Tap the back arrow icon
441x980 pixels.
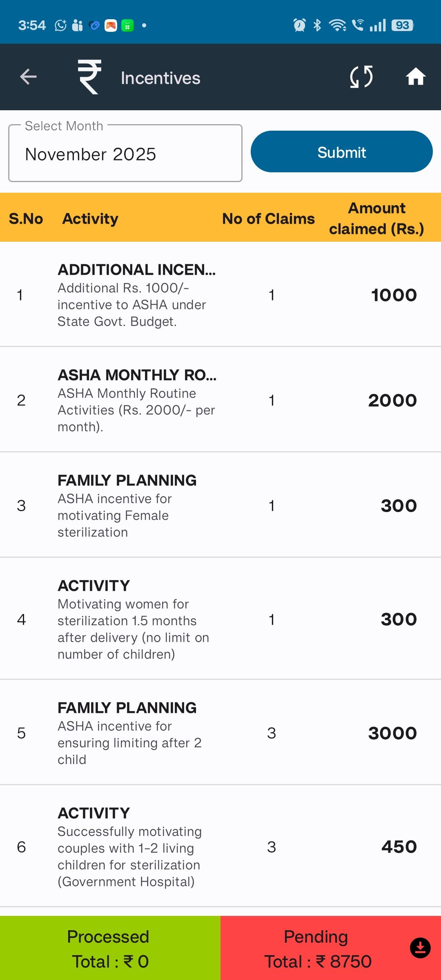[28, 77]
